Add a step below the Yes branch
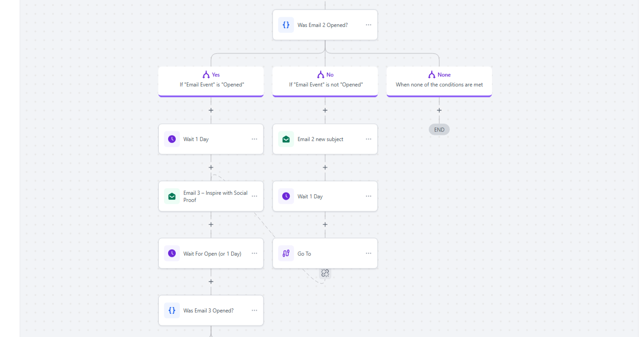 [211, 110]
